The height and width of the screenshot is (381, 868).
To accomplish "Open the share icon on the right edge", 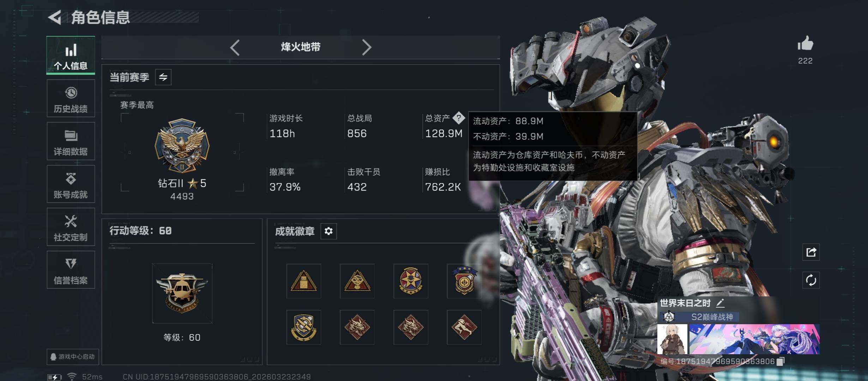I will click(811, 252).
